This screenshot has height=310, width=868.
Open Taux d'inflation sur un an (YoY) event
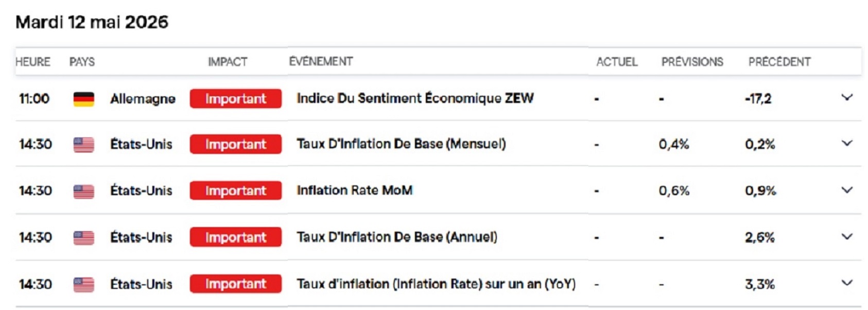click(x=436, y=284)
